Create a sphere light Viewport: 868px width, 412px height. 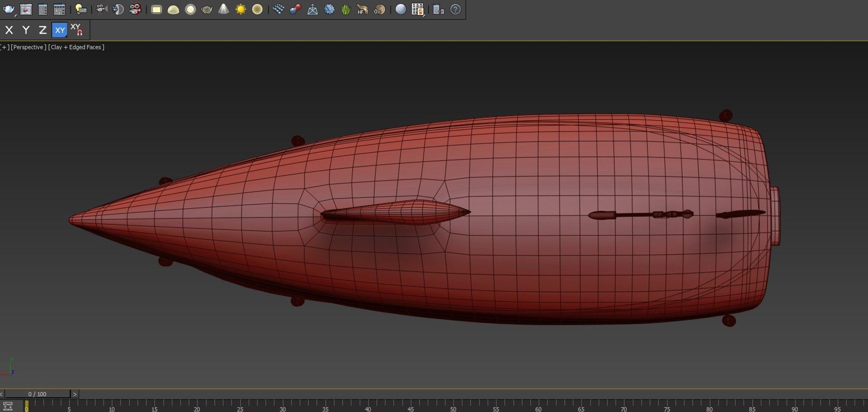(x=190, y=9)
